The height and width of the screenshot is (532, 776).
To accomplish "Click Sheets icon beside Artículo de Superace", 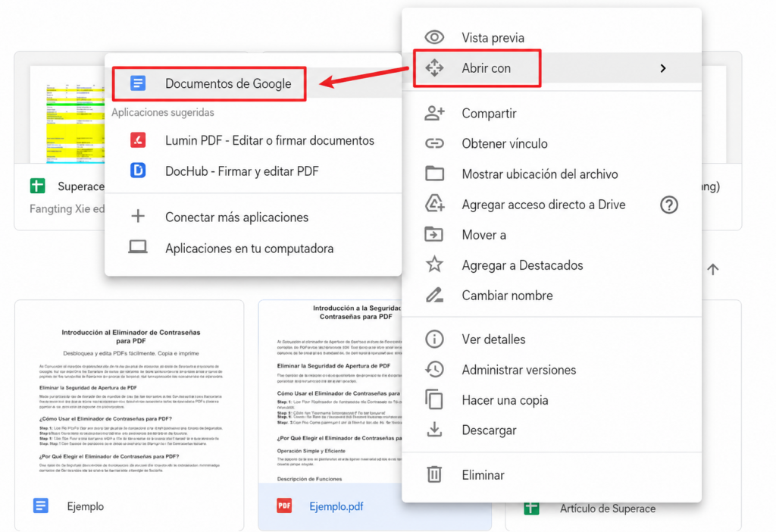I will 531,509.
